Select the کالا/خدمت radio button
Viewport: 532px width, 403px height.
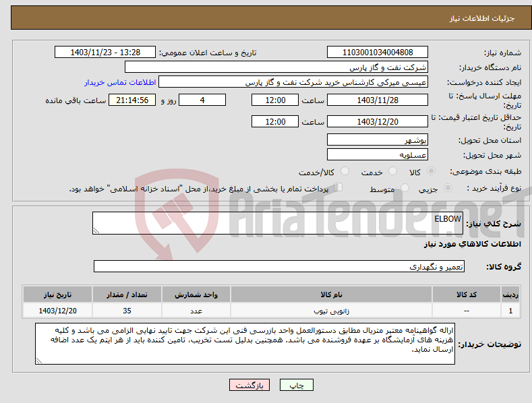345,171
